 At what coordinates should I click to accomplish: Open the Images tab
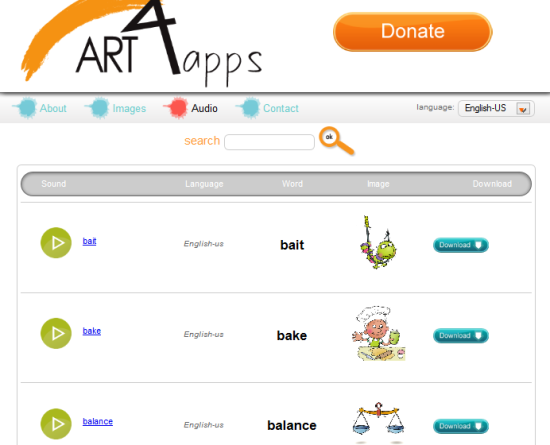point(129,108)
